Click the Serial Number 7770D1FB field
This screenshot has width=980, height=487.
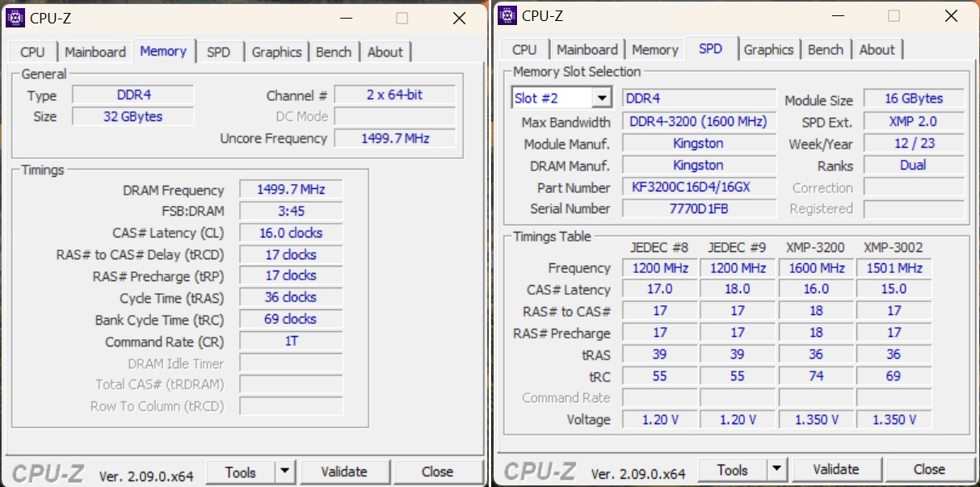(699, 208)
